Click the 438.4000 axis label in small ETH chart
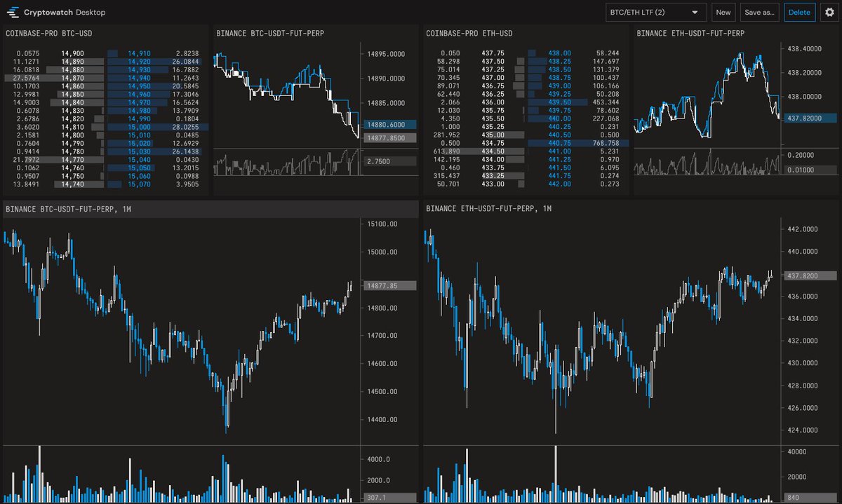 point(805,49)
